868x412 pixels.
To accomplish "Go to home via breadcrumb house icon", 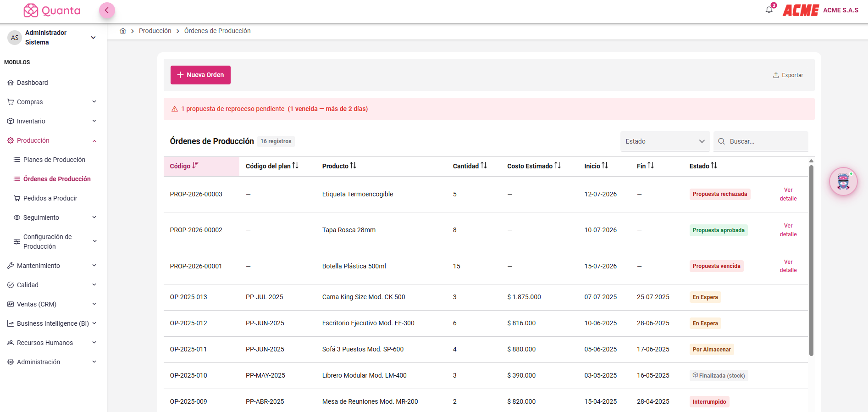I will tap(123, 31).
